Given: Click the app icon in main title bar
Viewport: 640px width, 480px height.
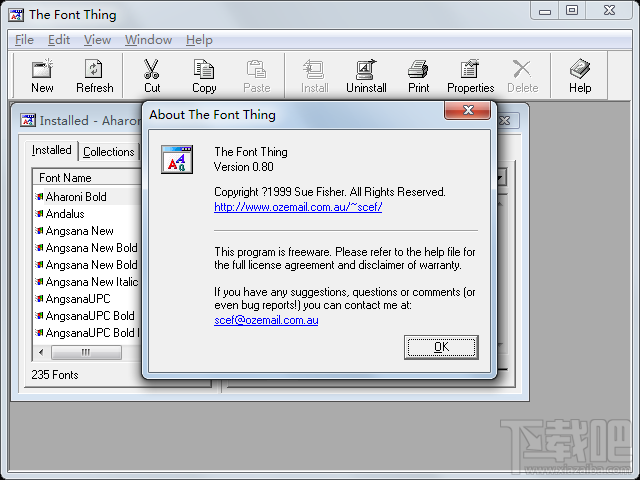Looking at the screenshot, I should click(16, 15).
